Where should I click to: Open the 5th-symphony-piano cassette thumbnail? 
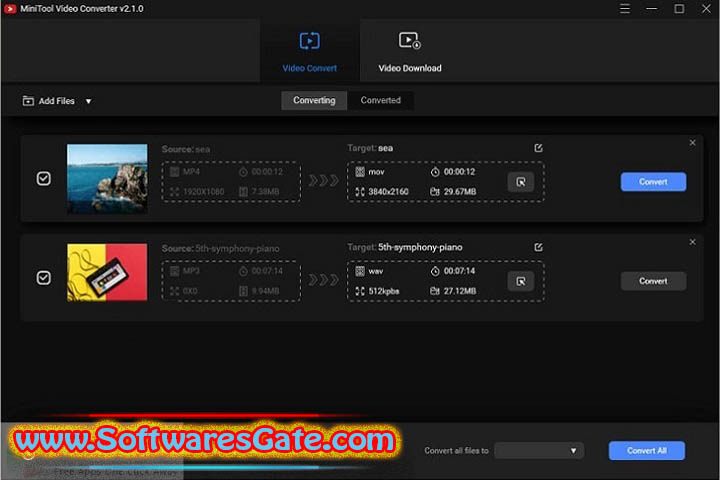(x=107, y=272)
